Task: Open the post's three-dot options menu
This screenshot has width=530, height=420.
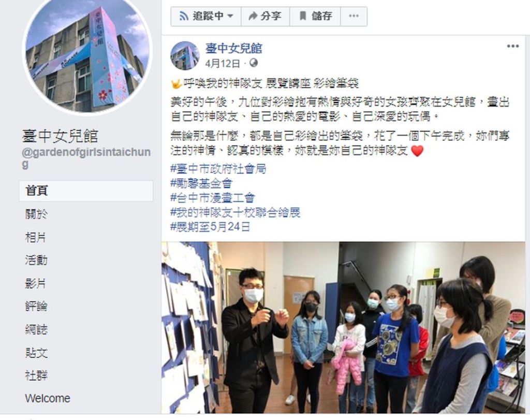Action: click(x=513, y=46)
